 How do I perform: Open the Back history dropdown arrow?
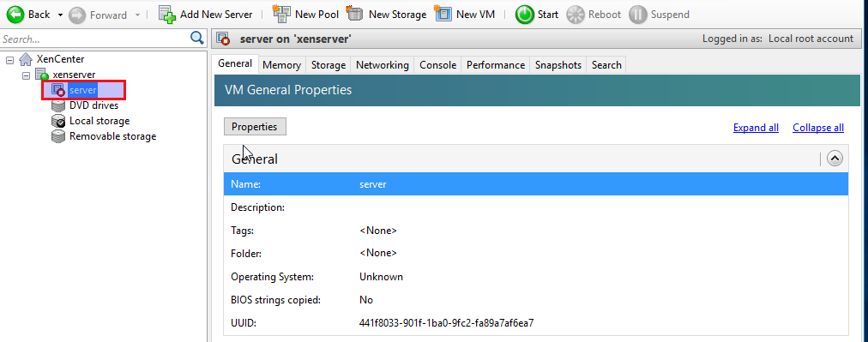tap(60, 15)
